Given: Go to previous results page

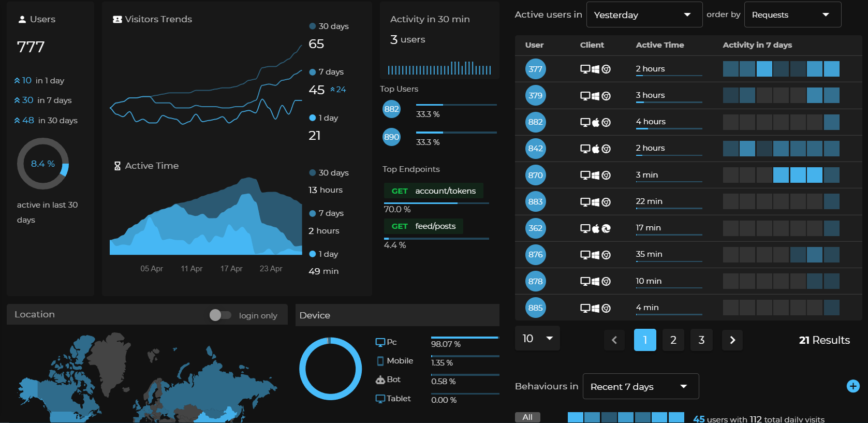Looking at the screenshot, I should [x=614, y=340].
